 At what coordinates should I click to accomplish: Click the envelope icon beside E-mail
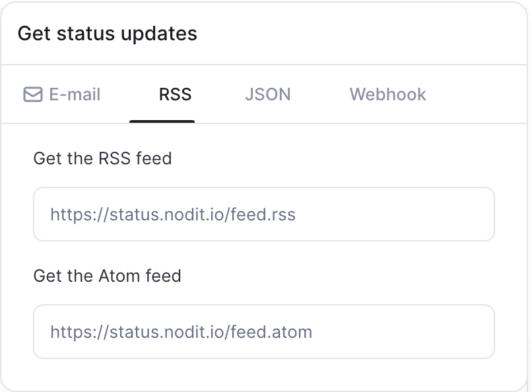33,94
